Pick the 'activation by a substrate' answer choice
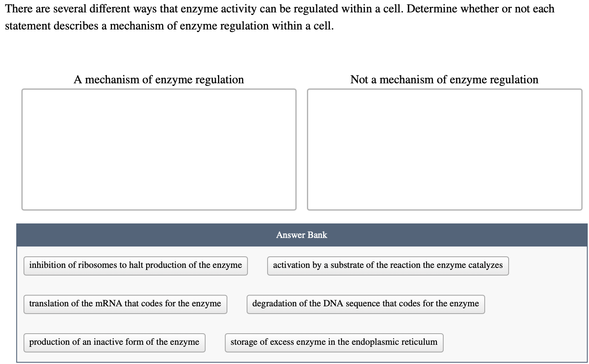The width and height of the screenshot is (589, 364). (388, 265)
